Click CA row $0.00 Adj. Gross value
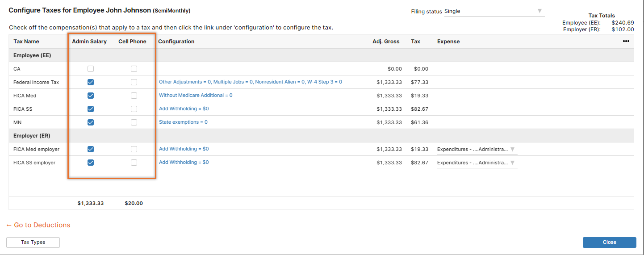The image size is (644, 255). pos(395,69)
